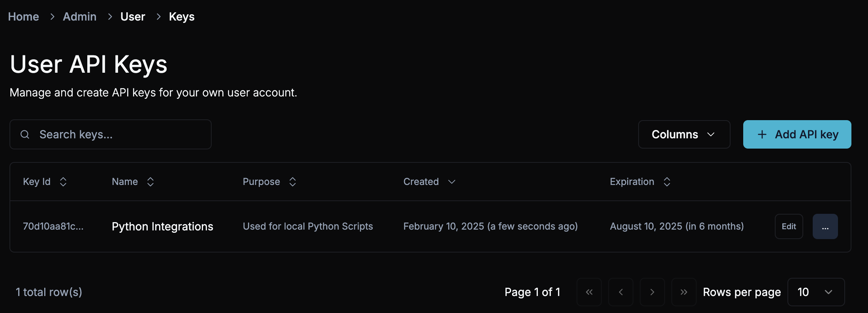Jump to last page double-chevron
868x313 pixels.
coord(684,292)
